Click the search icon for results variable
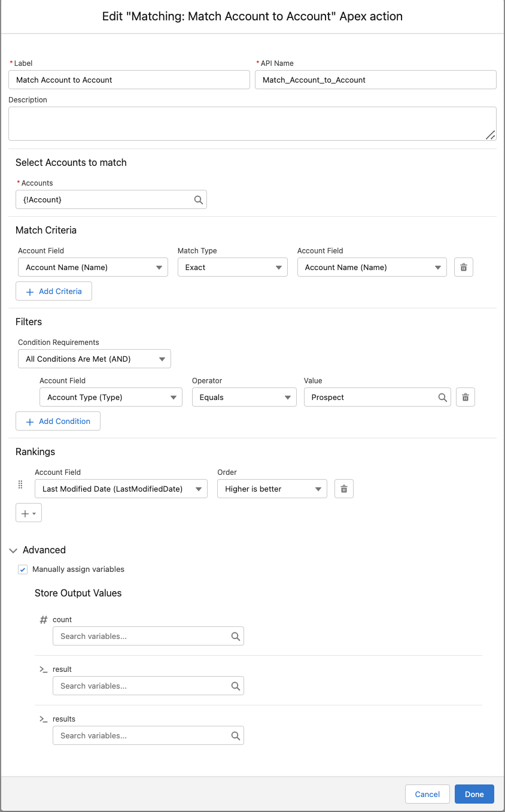The image size is (505, 812). coord(236,736)
